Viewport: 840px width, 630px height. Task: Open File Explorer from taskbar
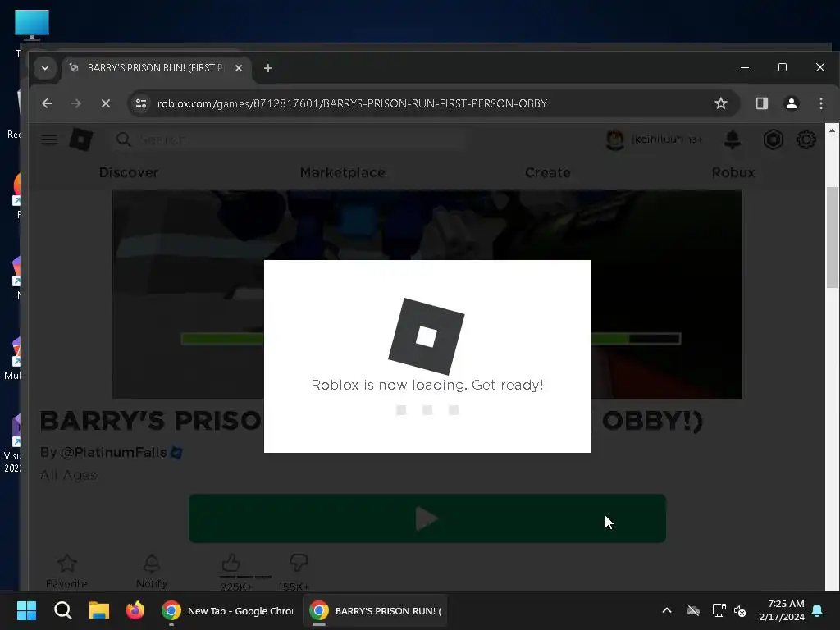pos(99,610)
